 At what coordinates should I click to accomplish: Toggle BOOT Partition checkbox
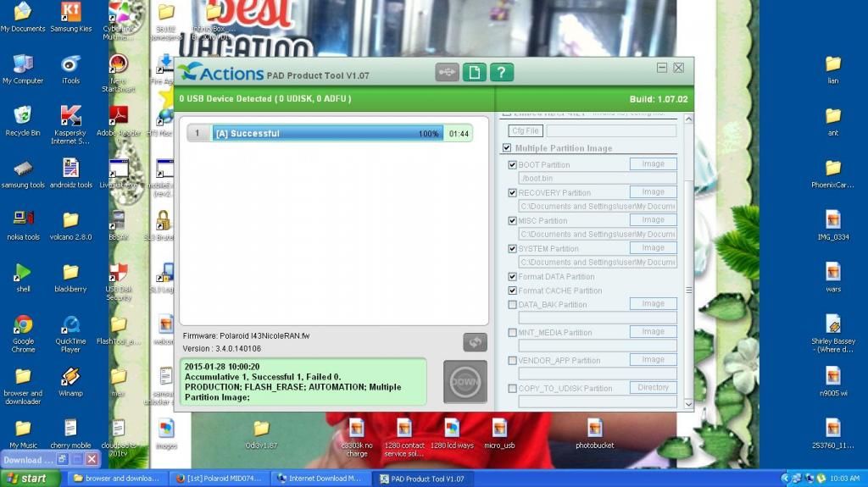[x=513, y=165]
